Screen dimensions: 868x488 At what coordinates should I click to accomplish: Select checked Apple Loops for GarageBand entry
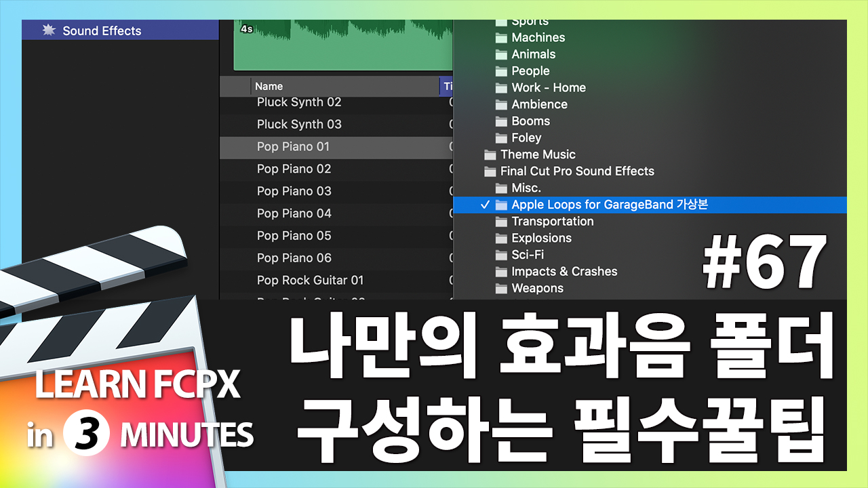point(650,205)
